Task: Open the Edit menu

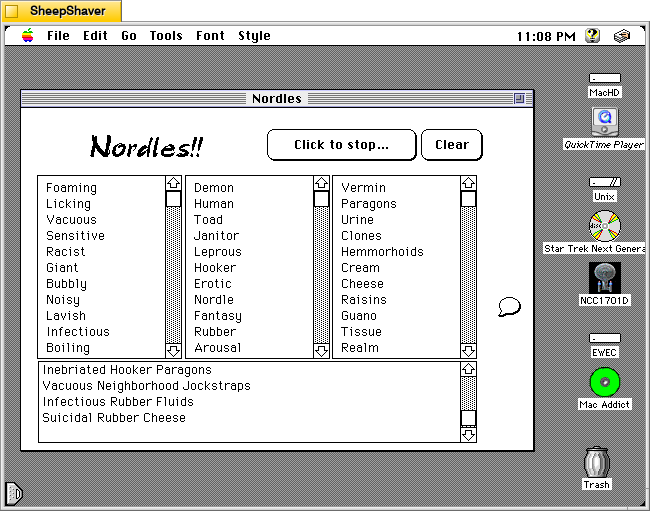Action: tap(95, 36)
